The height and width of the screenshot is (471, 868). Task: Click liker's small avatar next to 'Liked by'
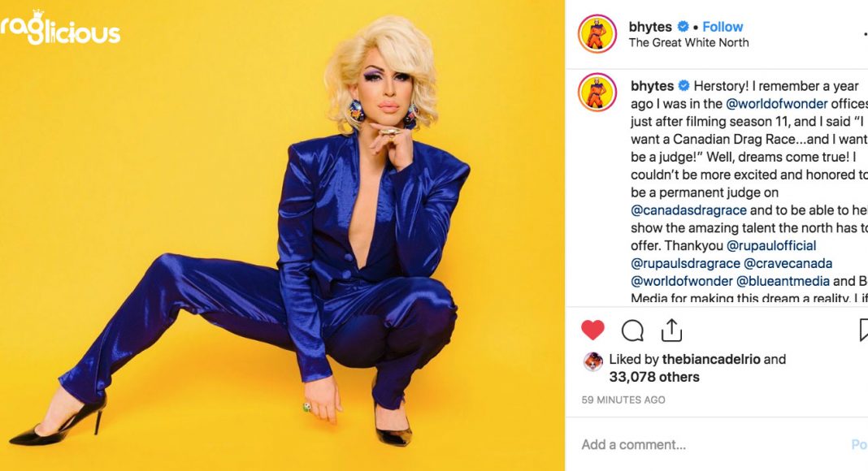tap(592, 361)
